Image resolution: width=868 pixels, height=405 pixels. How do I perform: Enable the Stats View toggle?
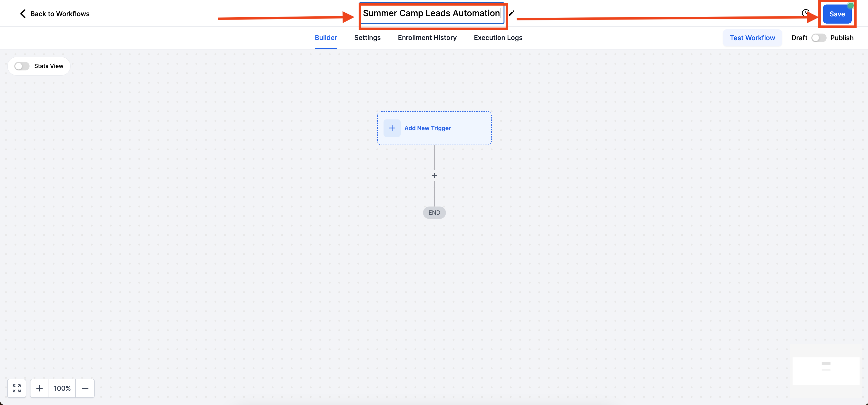22,66
